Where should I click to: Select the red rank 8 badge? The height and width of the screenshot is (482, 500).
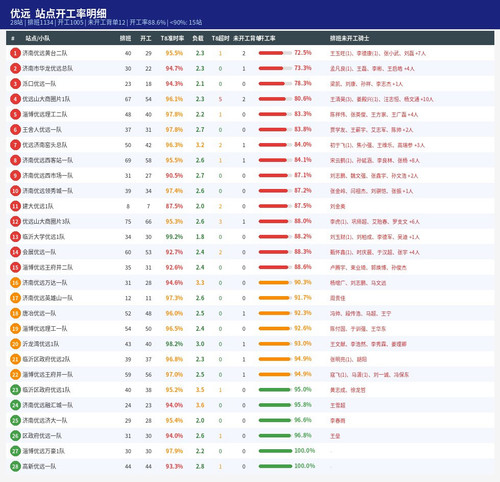[x=15, y=160]
